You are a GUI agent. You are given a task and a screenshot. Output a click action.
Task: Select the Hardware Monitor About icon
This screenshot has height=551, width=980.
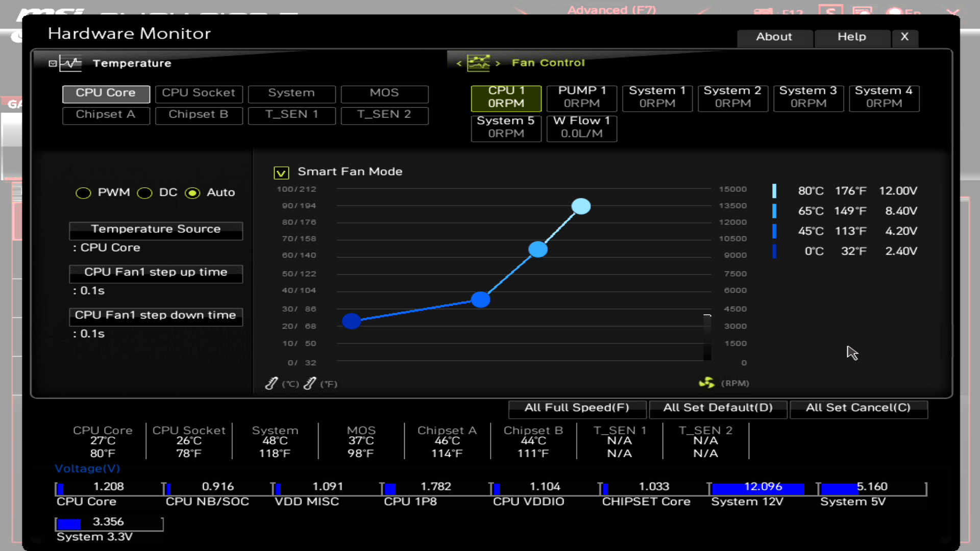click(x=774, y=36)
